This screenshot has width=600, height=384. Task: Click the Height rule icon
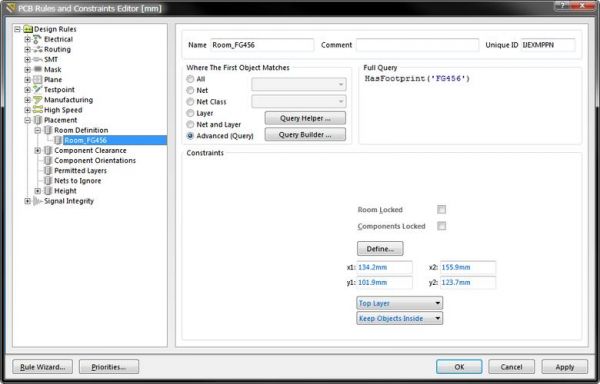[x=48, y=190]
